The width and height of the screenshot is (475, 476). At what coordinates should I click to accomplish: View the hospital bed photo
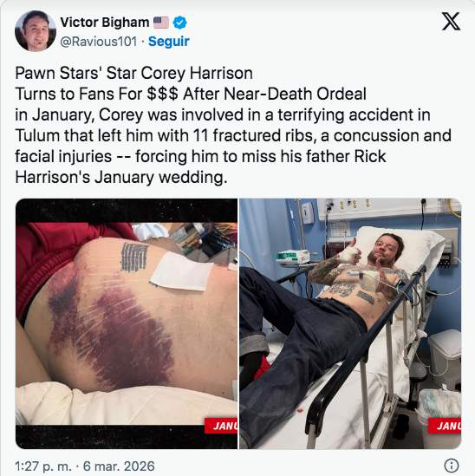(350, 323)
